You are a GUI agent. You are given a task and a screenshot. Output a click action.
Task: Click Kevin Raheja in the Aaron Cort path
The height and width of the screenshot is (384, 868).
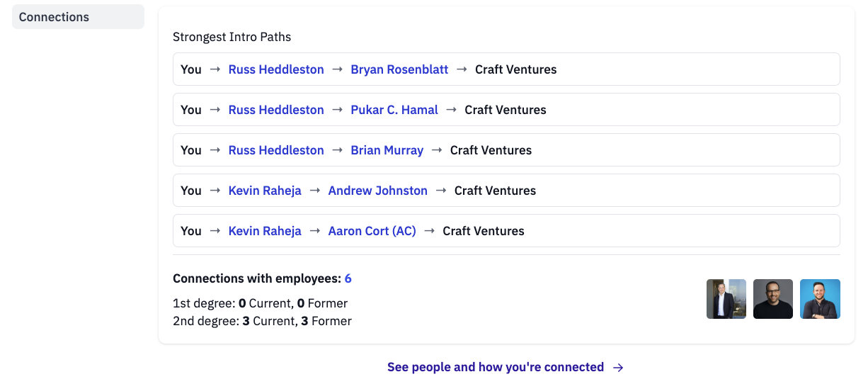click(x=265, y=231)
